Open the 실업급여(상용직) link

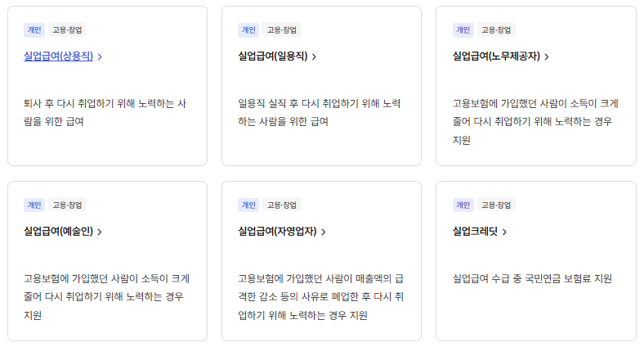[x=58, y=56]
